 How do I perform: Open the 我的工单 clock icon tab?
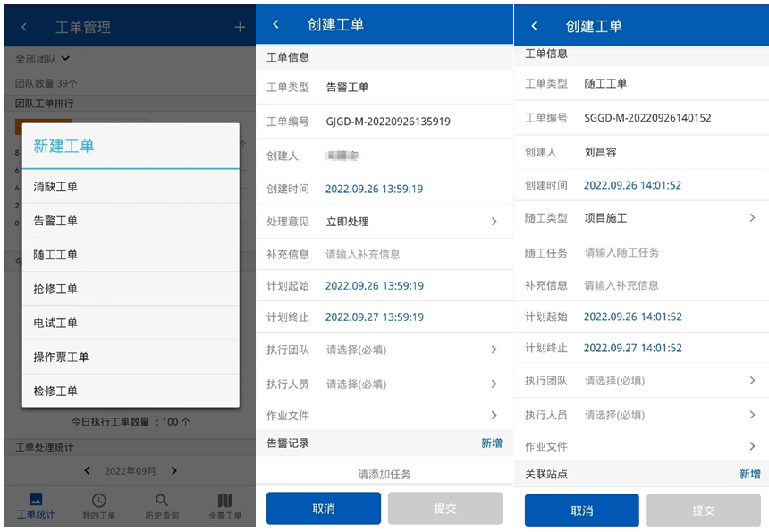click(98, 501)
